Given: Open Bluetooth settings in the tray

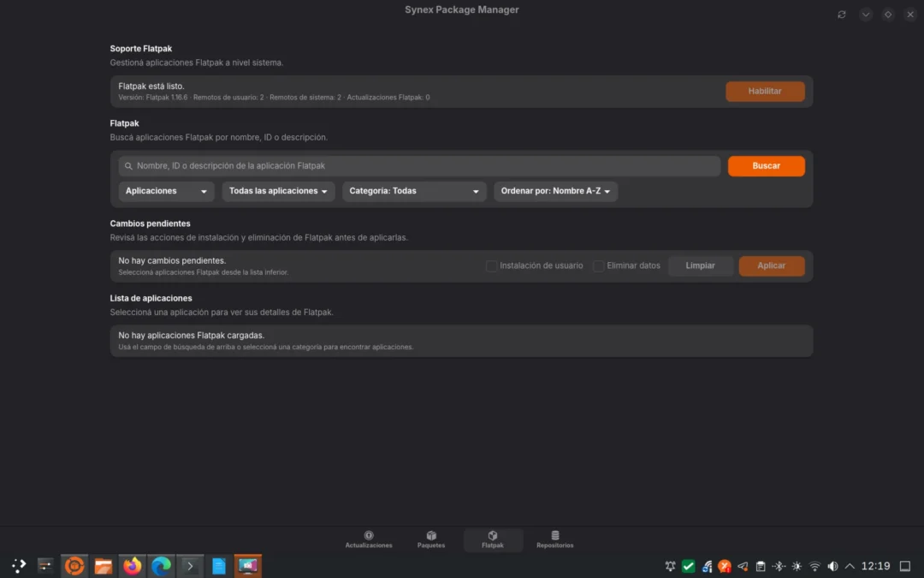Looking at the screenshot, I should 779,566.
